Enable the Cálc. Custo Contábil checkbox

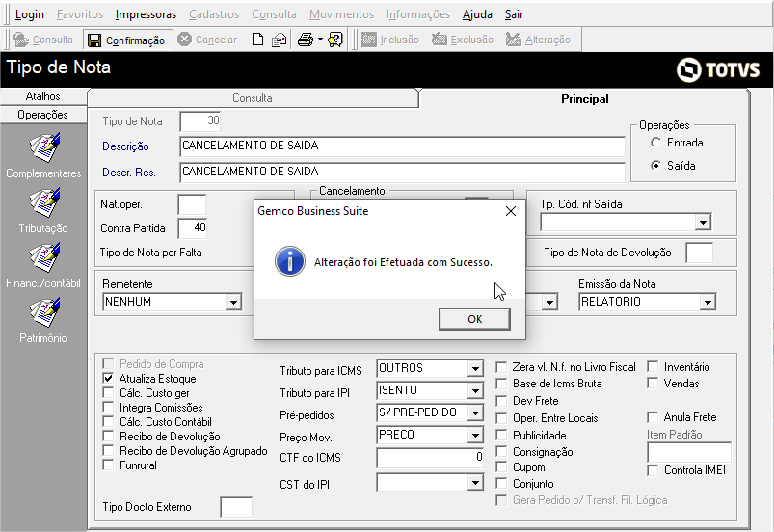[x=108, y=421]
